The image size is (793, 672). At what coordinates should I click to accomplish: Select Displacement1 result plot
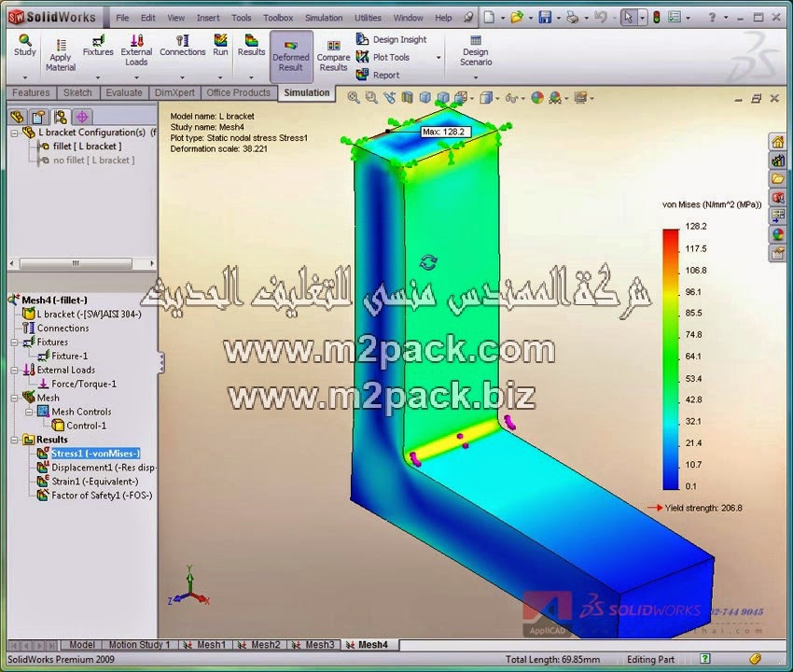pos(104,468)
